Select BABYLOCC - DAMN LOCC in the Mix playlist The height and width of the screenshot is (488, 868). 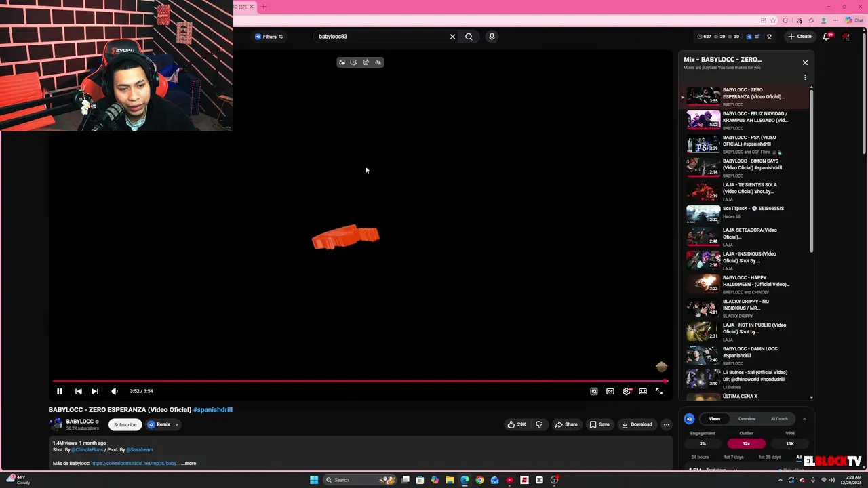(x=745, y=355)
